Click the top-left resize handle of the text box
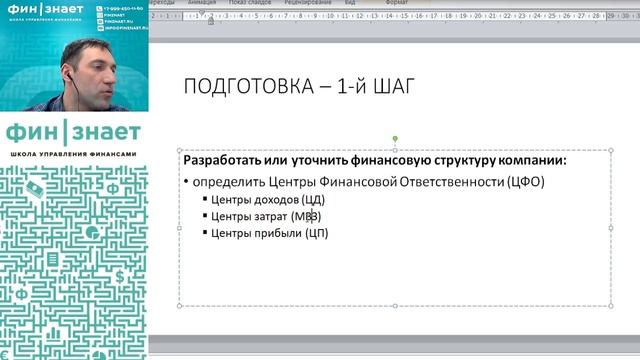 coord(180,150)
